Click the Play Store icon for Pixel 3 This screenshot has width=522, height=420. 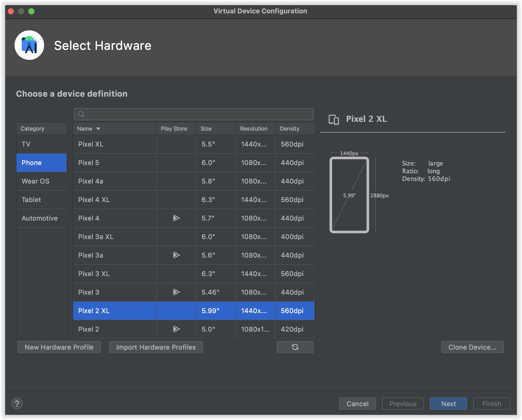[176, 292]
